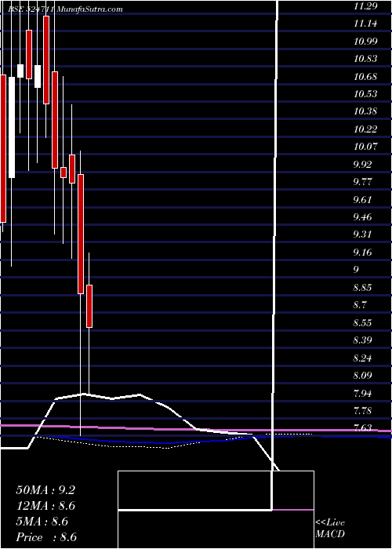
Task: Click the 7.78 price axis label
Action: [x=363, y=410]
